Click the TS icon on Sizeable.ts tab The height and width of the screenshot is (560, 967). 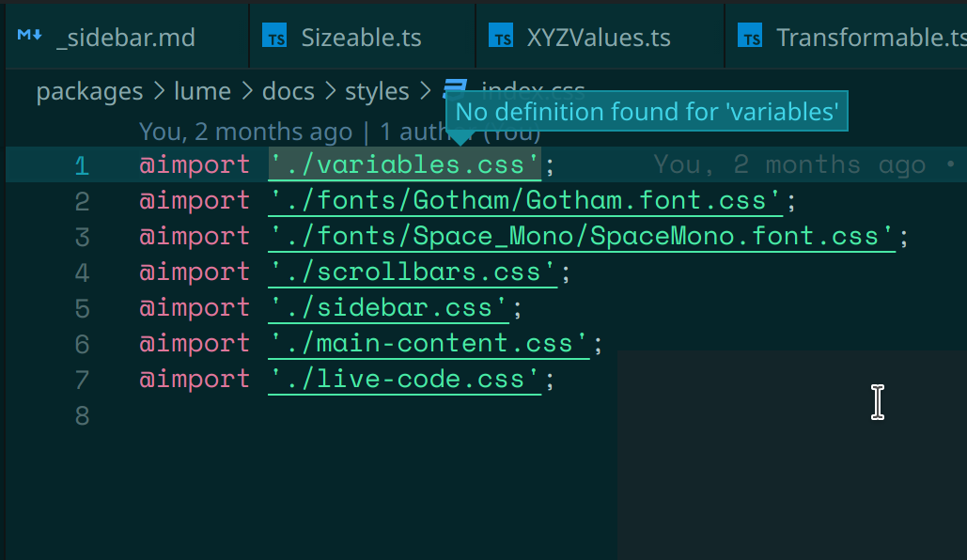pos(275,37)
